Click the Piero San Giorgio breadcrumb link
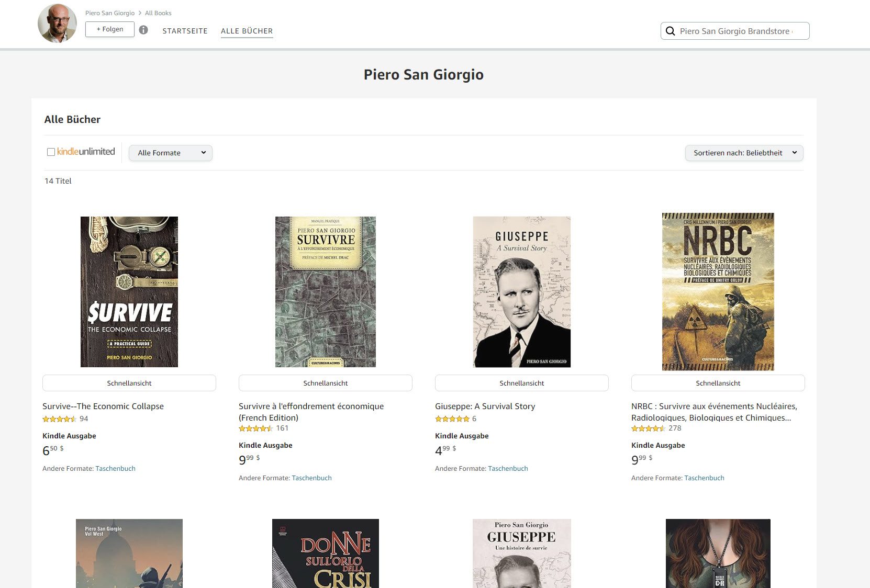Image resolution: width=870 pixels, height=588 pixels. click(x=110, y=13)
